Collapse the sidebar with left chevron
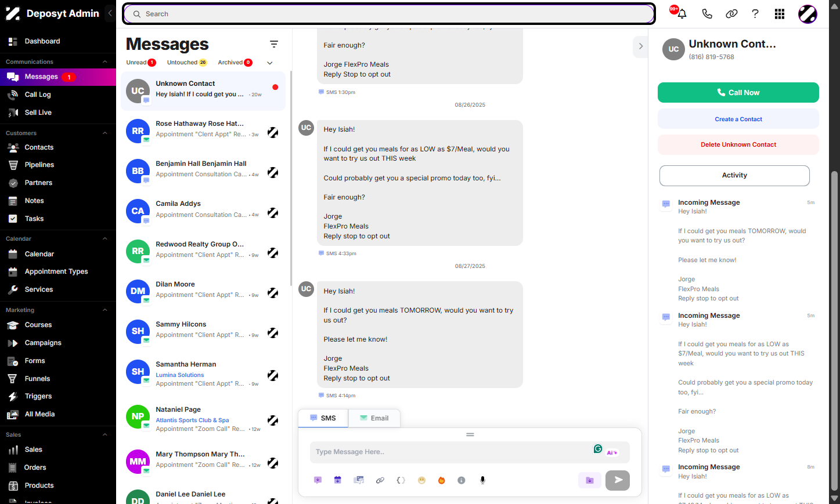The image size is (840, 504). point(110,13)
